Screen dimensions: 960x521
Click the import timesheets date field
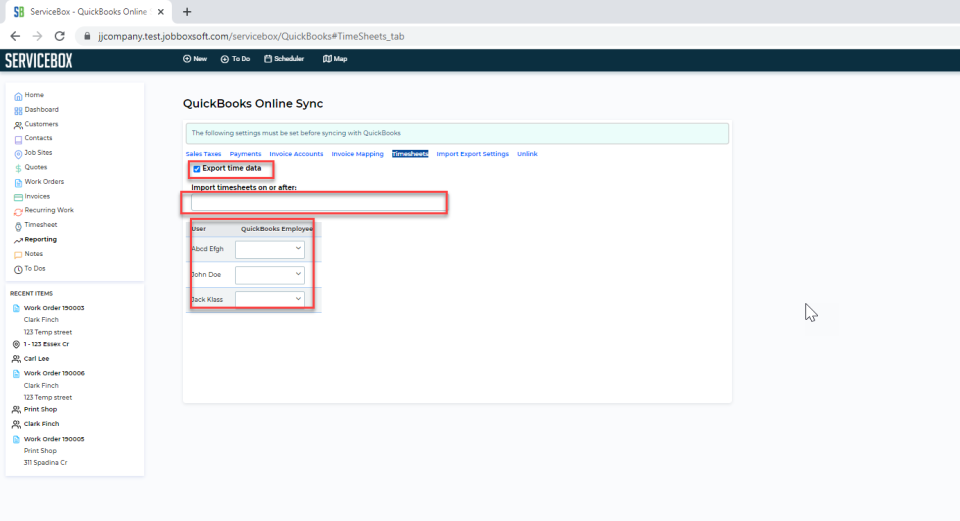point(318,203)
